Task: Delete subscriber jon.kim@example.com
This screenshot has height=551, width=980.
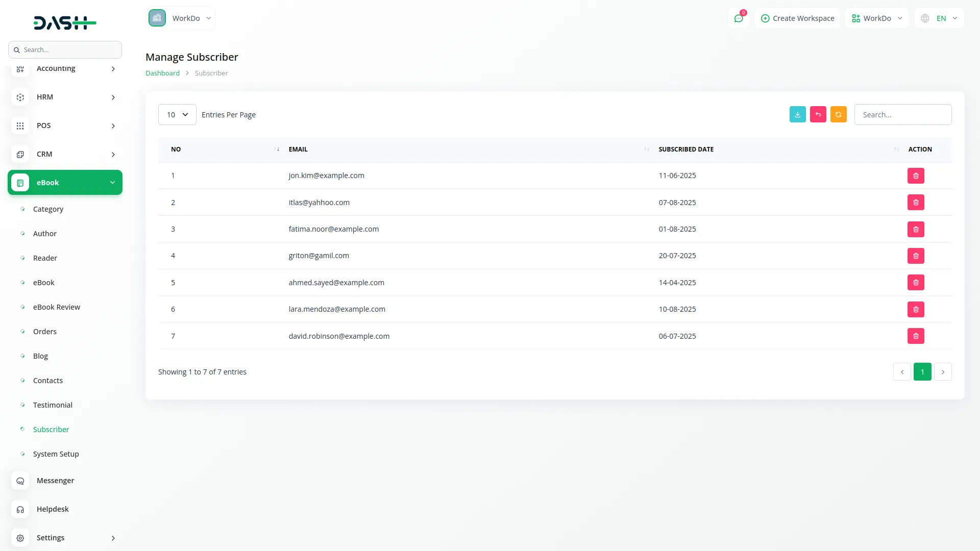Action: point(916,176)
